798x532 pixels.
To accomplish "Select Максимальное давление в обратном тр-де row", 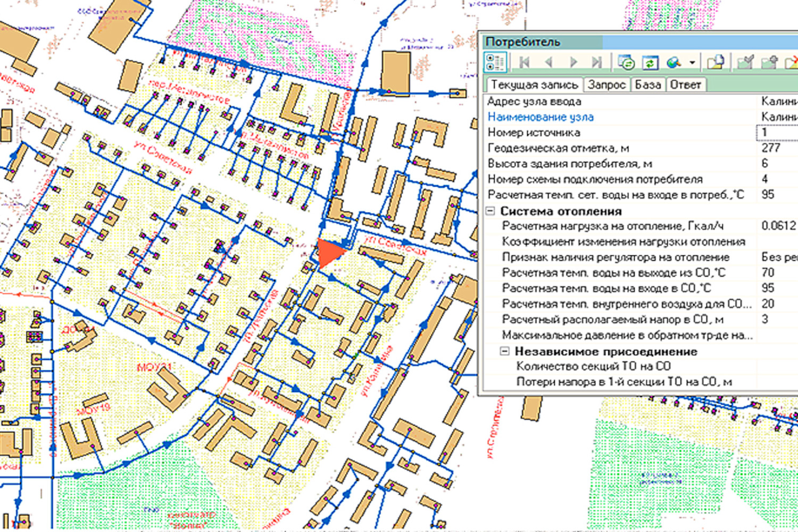I will pos(641,335).
